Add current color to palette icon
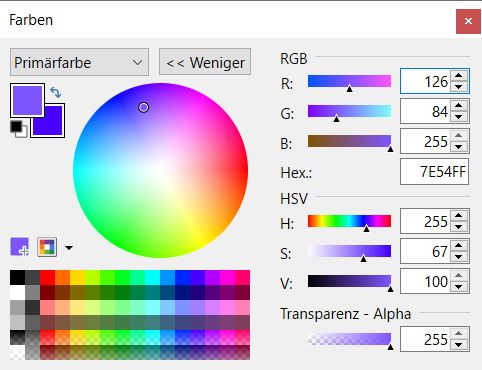482x370 pixels. pyautogui.click(x=19, y=247)
